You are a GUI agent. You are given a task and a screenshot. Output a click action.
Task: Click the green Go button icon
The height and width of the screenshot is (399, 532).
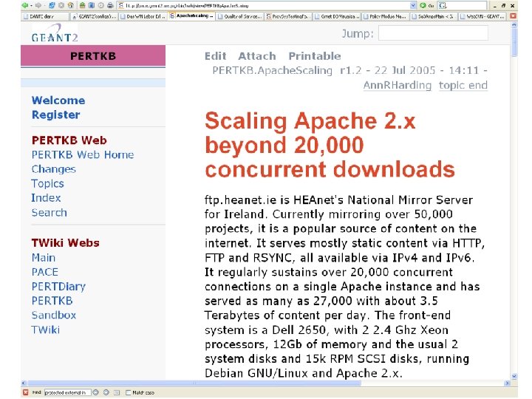click(x=423, y=5)
